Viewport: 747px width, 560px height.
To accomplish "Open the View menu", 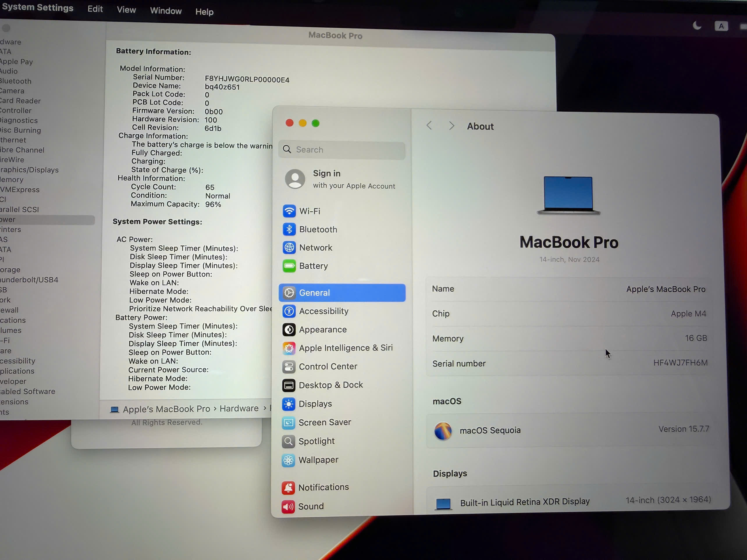I will click(x=126, y=10).
